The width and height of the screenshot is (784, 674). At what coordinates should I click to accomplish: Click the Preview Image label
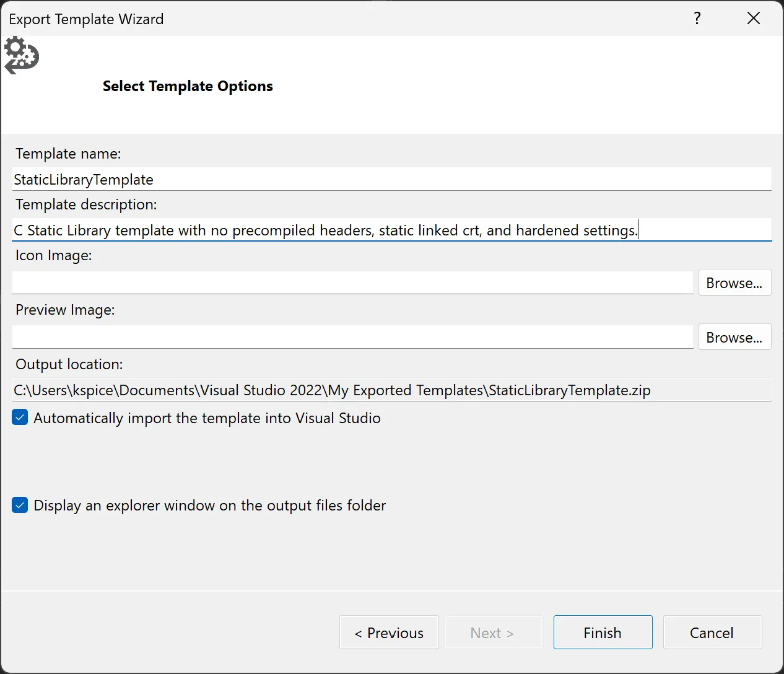click(65, 310)
